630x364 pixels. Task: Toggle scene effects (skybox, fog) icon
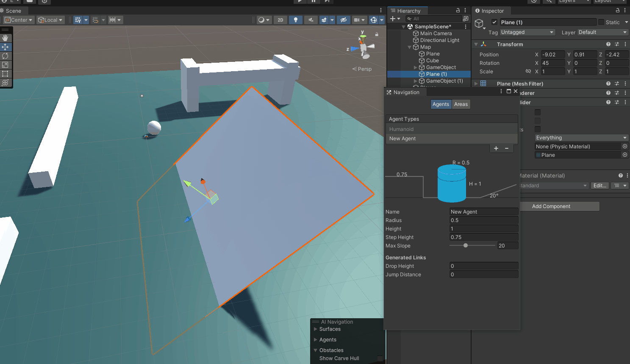324,20
